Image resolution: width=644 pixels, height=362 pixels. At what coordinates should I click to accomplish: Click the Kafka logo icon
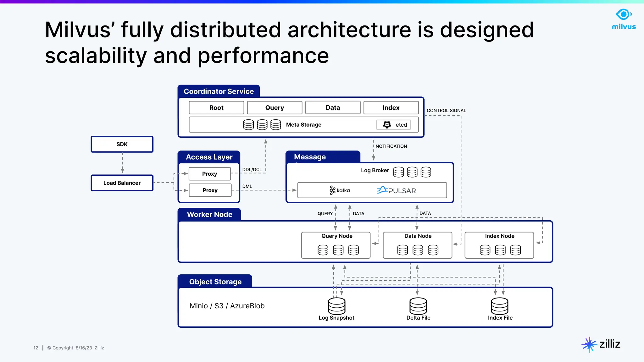point(332,190)
